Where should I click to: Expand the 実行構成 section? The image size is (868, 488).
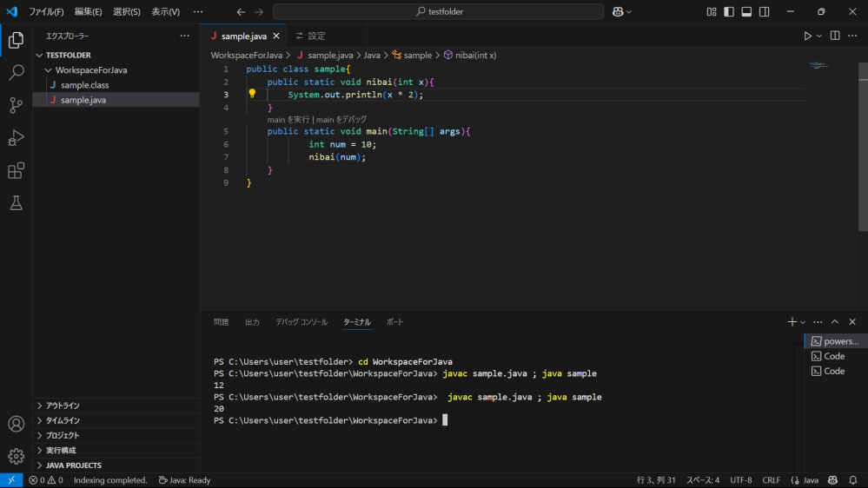point(116,451)
